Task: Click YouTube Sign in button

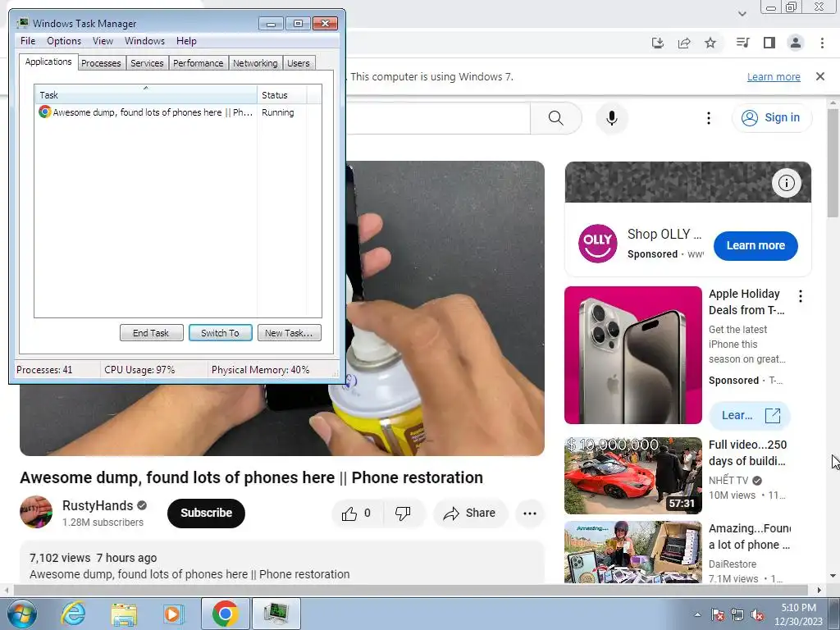Action: point(771,118)
